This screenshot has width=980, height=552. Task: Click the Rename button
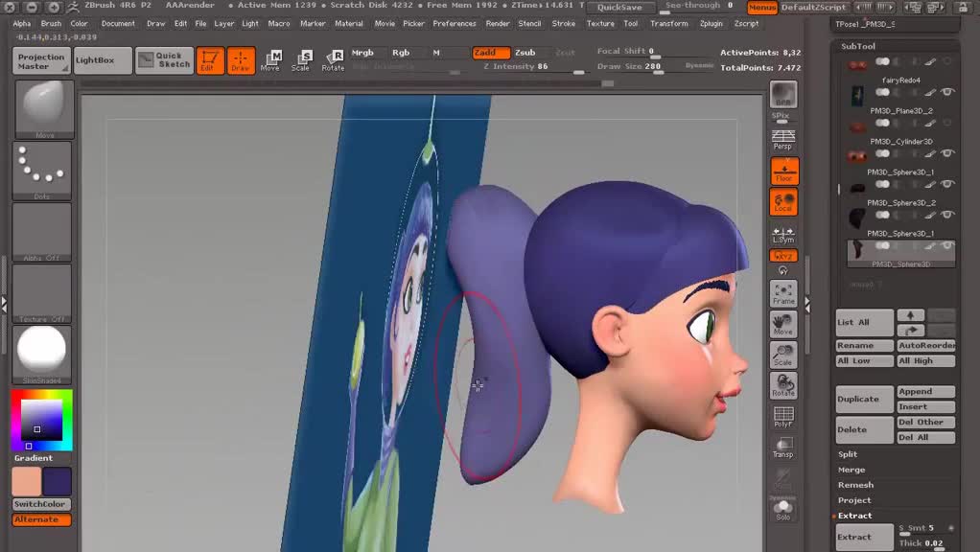(x=864, y=345)
